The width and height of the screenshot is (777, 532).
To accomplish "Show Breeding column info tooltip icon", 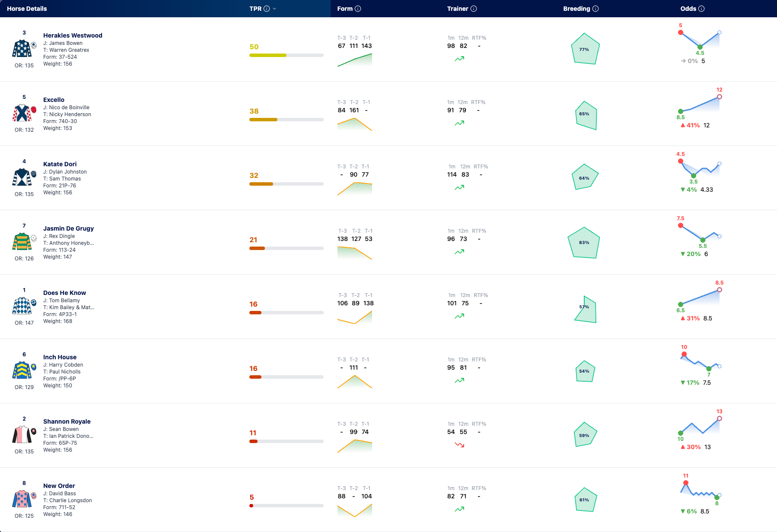I will (x=595, y=9).
